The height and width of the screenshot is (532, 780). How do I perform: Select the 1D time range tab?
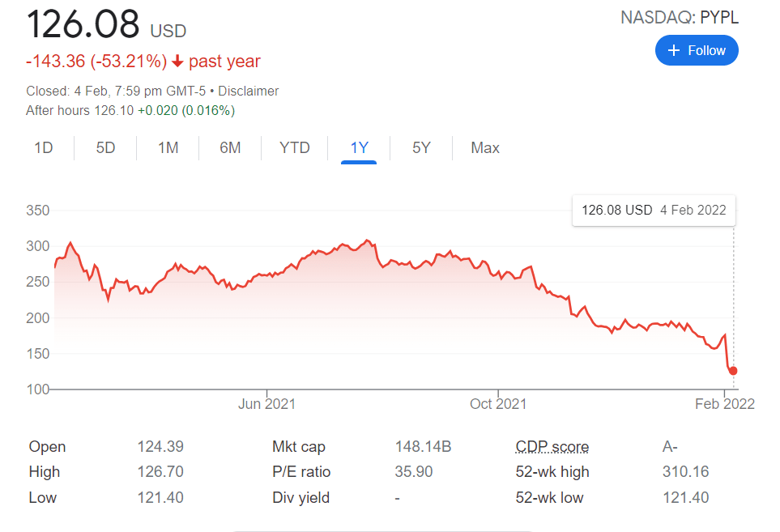pos(44,148)
